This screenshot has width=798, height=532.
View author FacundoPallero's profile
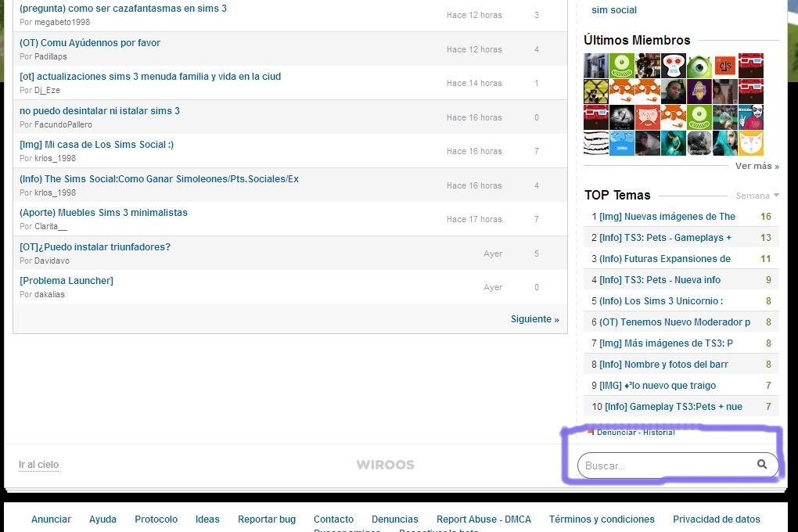[63, 124]
